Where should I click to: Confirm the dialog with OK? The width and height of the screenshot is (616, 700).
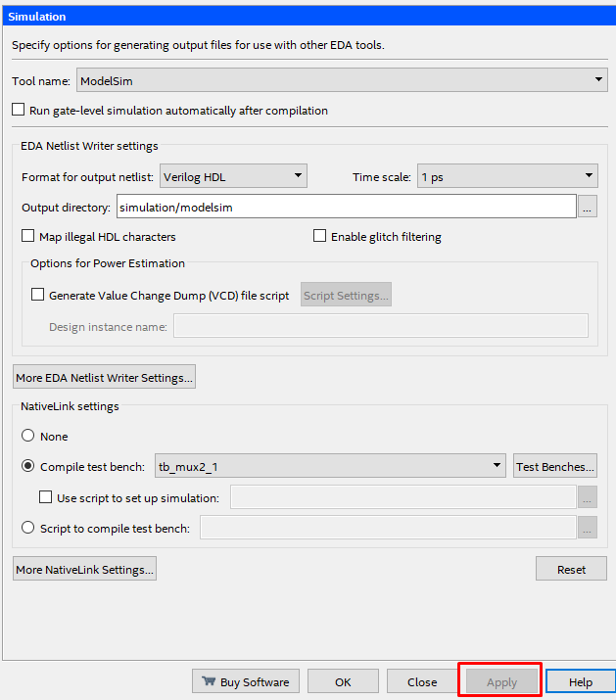pos(343,682)
